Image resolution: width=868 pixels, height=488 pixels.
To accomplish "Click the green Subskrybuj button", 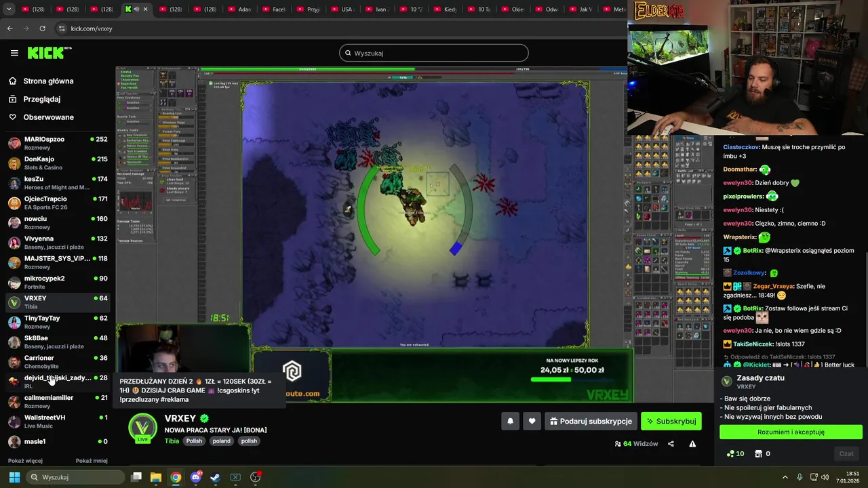I will tap(671, 422).
